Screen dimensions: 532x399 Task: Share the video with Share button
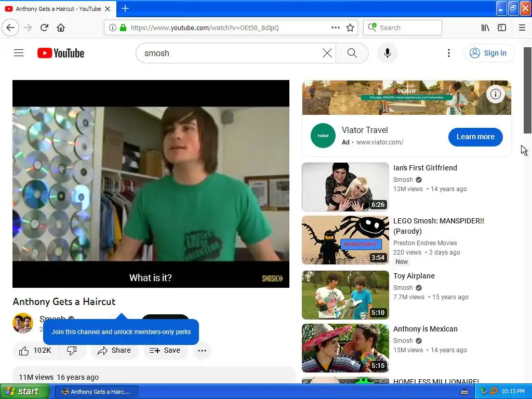114,351
